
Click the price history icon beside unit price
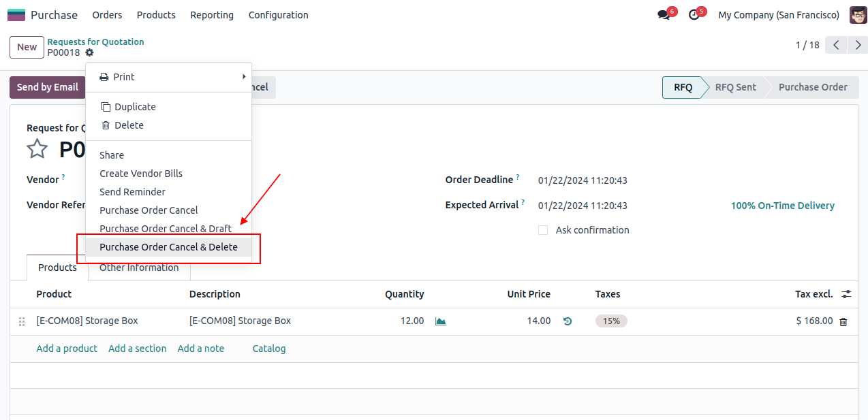pyautogui.click(x=568, y=321)
